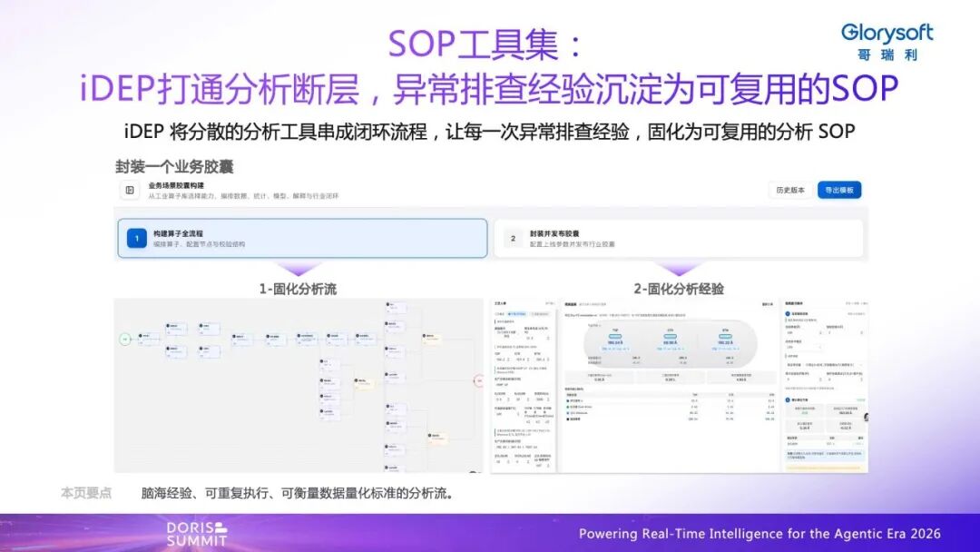
Task: Click the 1-固化分析流 label
Action: [299, 289]
